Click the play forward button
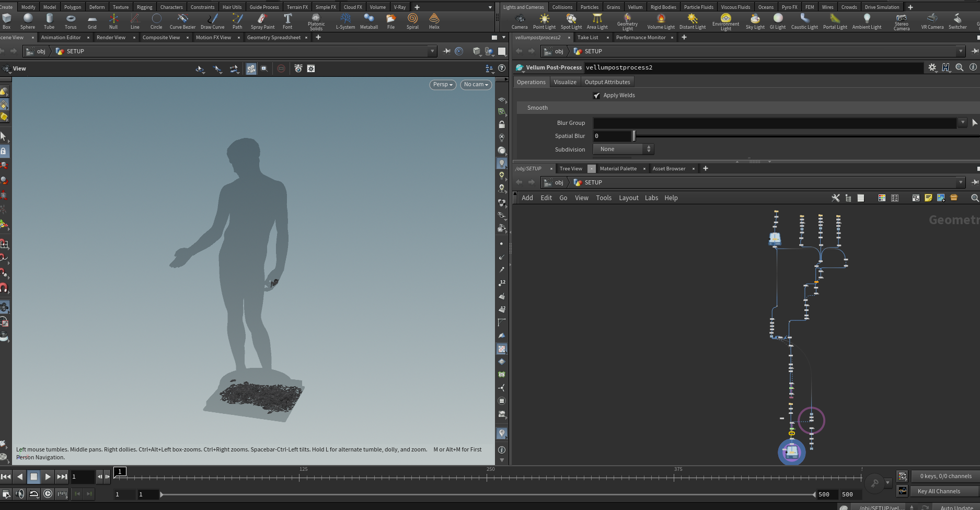This screenshot has height=510, width=980. tap(48, 477)
